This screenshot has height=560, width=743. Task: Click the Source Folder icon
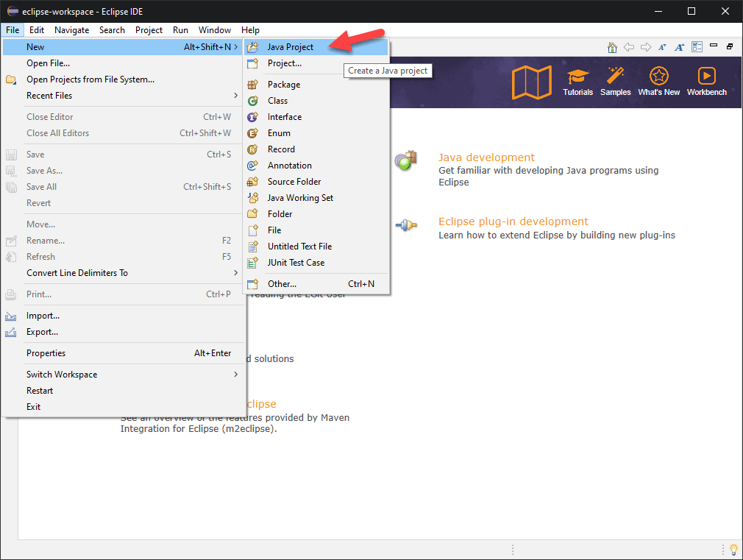(x=252, y=182)
